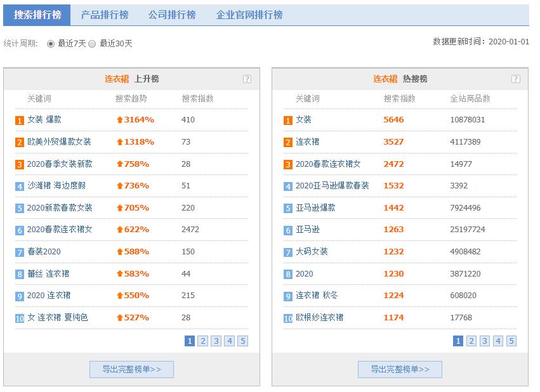Switch to the 公司排行榜 tab
Image resolution: width=540 pixels, height=392 pixels.
(x=172, y=13)
